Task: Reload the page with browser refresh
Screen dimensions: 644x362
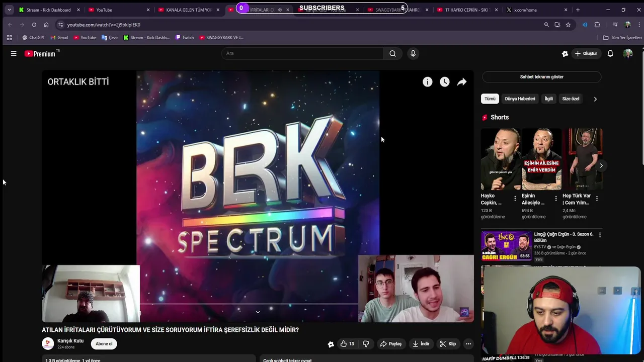Action: pyautogui.click(x=34, y=25)
